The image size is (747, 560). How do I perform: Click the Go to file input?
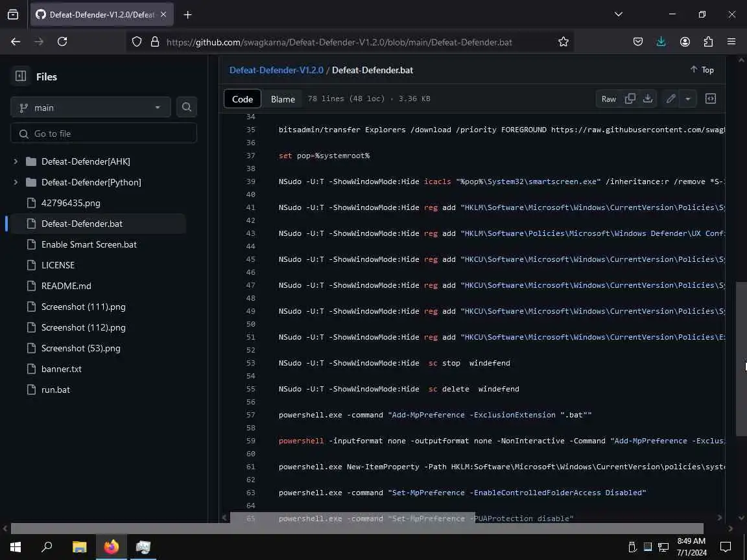pos(103,134)
